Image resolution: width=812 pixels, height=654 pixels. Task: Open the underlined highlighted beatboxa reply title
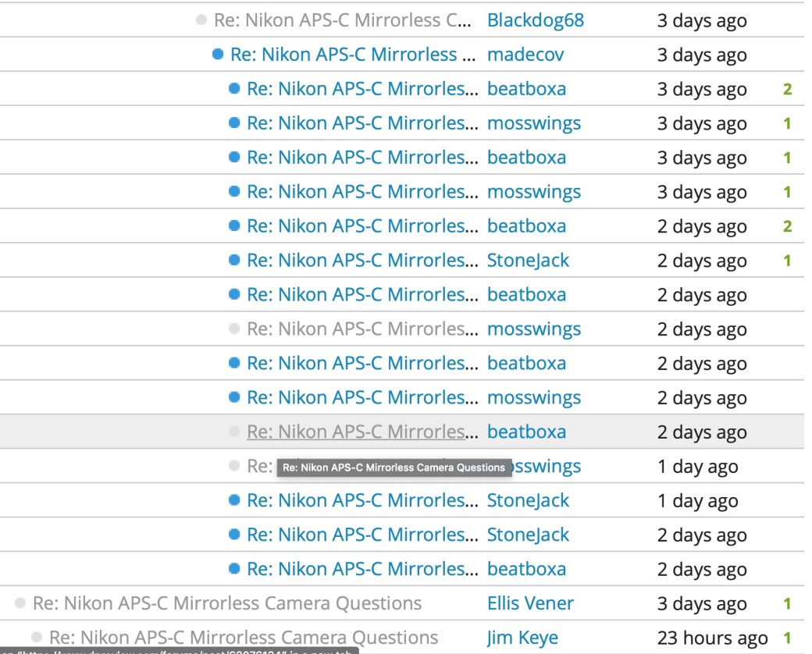point(361,432)
